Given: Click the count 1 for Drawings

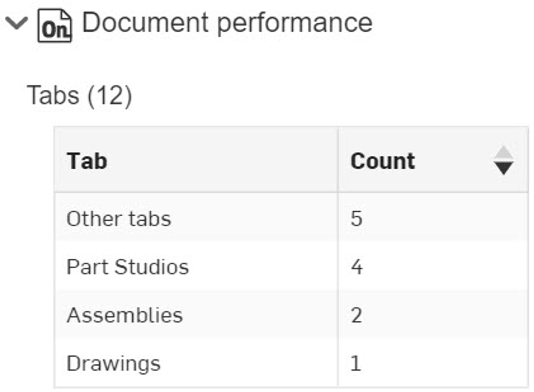Looking at the screenshot, I should click(356, 363).
